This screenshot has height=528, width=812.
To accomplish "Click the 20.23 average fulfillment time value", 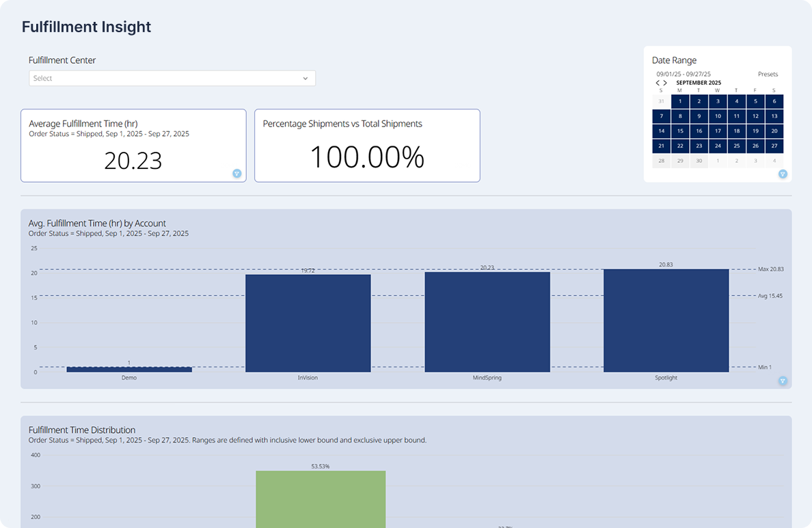I will click(x=133, y=161).
